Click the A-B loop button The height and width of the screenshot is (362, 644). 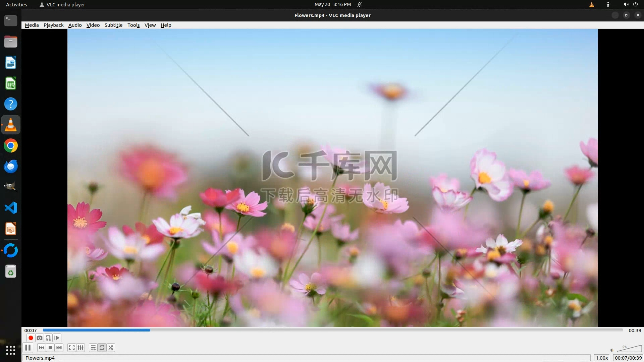tap(48, 338)
